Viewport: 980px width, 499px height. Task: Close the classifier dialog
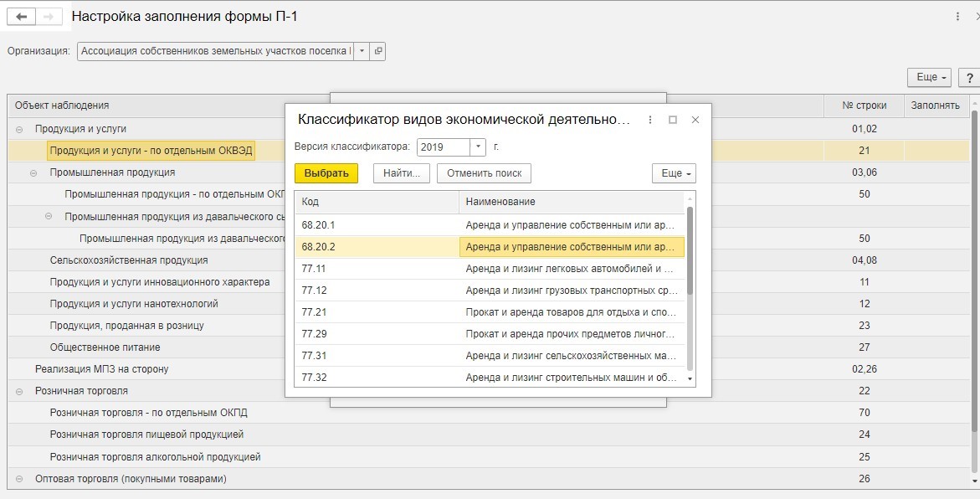[695, 120]
